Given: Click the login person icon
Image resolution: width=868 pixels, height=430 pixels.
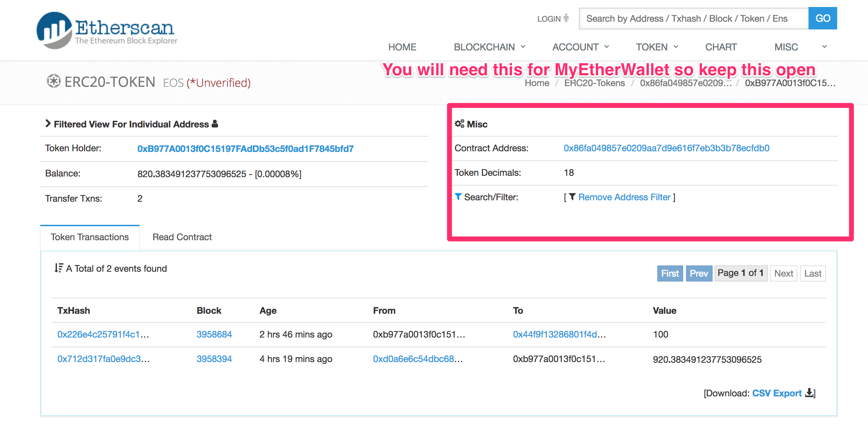Looking at the screenshot, I should pos(566,18).
